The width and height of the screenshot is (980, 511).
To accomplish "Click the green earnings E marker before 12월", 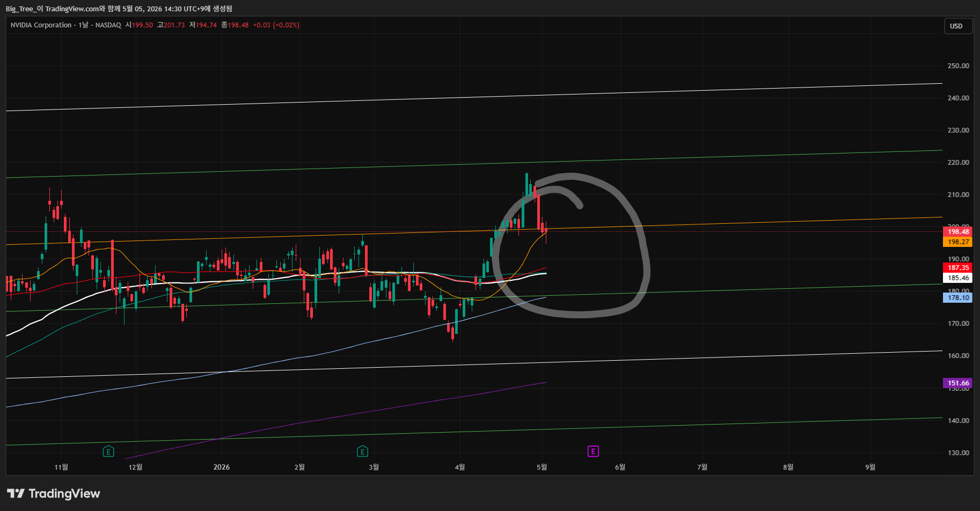I will click(x=108, y=451).
